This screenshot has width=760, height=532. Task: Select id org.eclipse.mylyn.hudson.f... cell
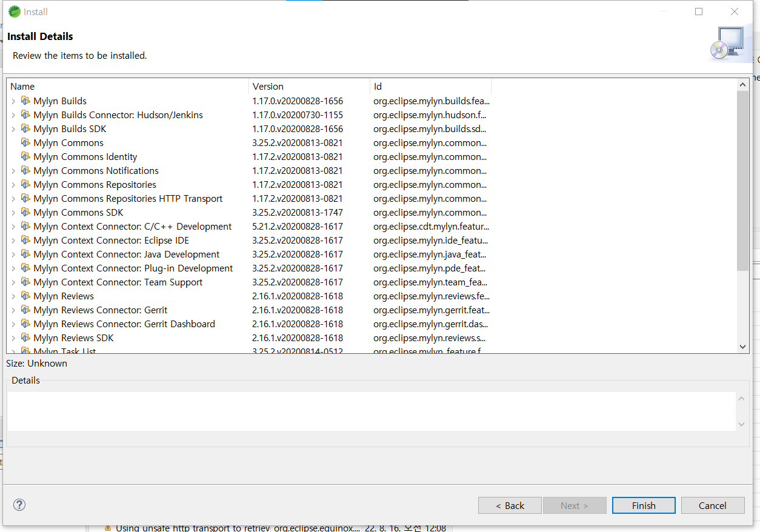click(430, 115)
